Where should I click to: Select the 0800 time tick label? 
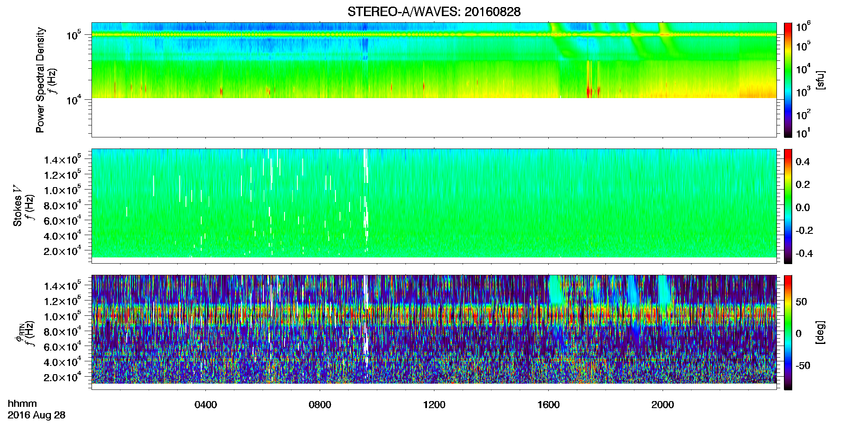(320, 405)
